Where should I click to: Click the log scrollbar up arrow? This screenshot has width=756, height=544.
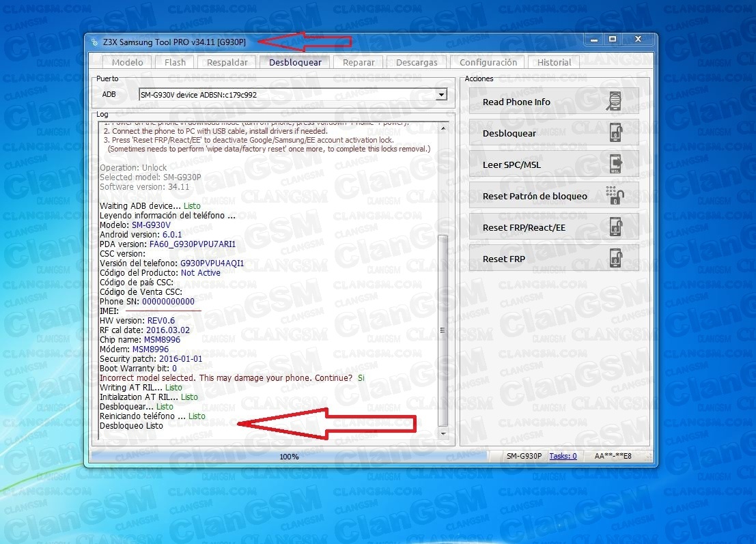click(443, 128)
